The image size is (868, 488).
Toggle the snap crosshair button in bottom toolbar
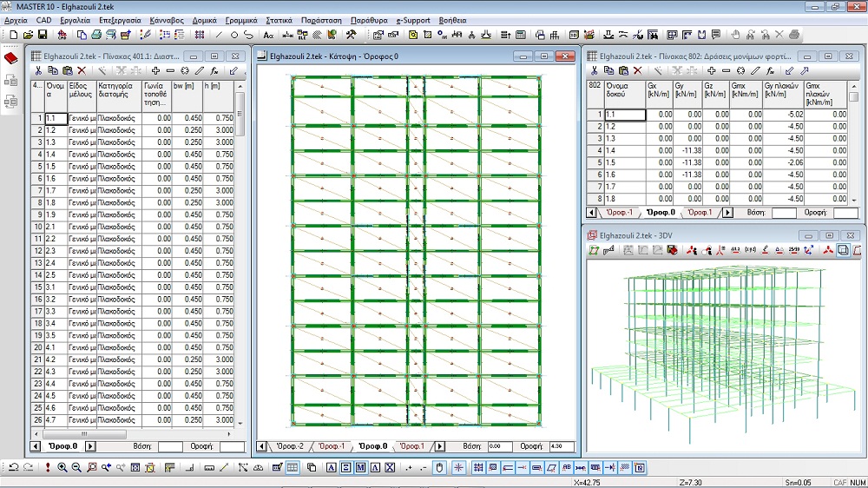tap(458, 468)
